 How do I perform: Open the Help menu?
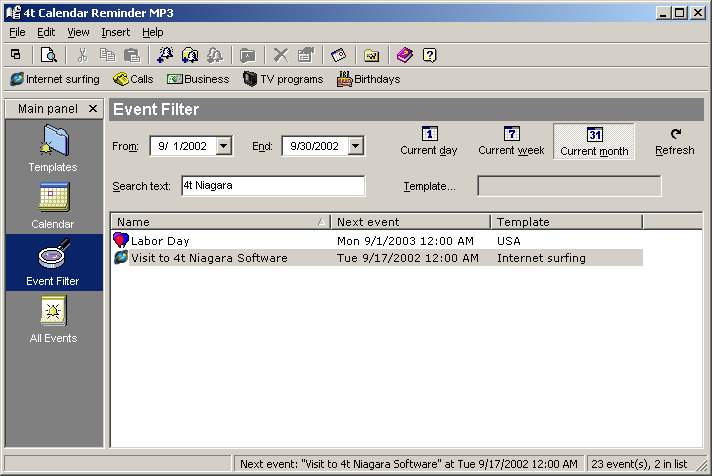[x=153, y=32]
